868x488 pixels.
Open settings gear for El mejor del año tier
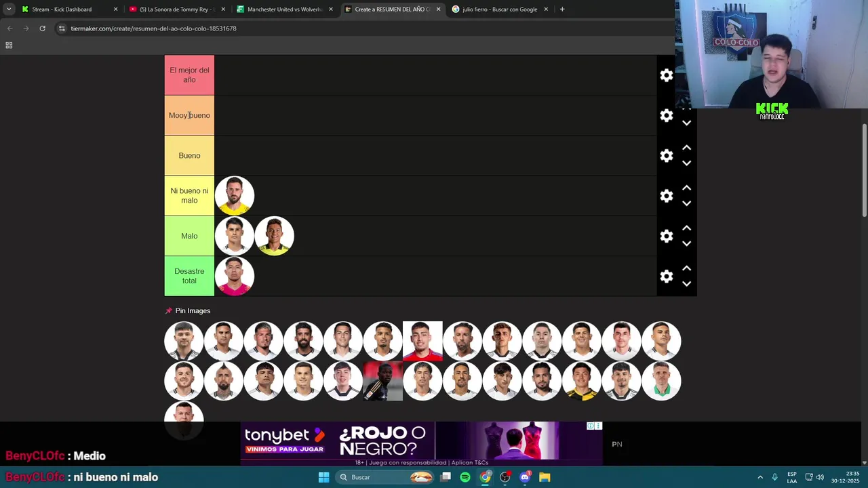[667, 75]
